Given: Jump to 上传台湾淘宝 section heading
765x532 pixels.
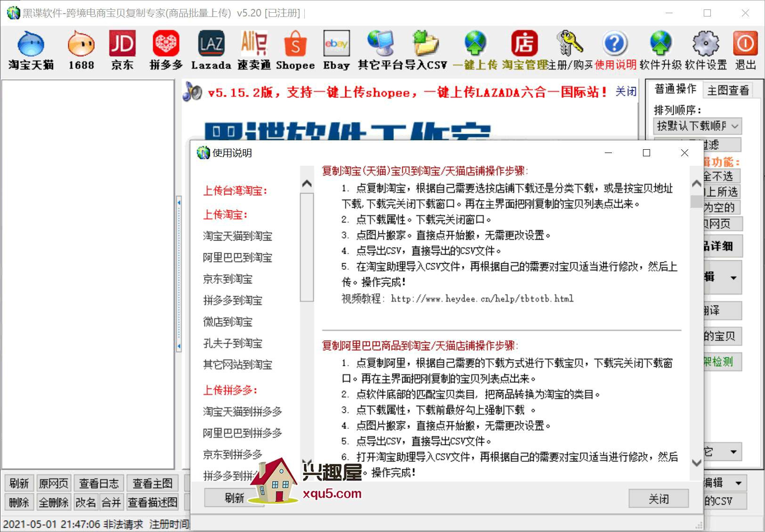Looking at the screenshot, I should pyautogui.click(x=235, y=191).
